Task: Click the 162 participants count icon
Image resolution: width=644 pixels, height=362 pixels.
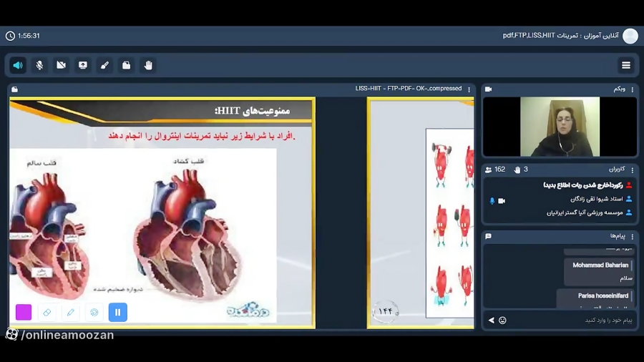Action: [488, 170]
